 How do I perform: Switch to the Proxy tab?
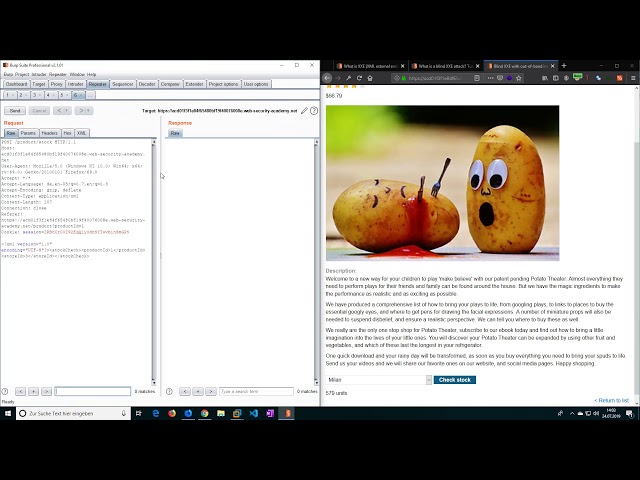click(57, 84)
